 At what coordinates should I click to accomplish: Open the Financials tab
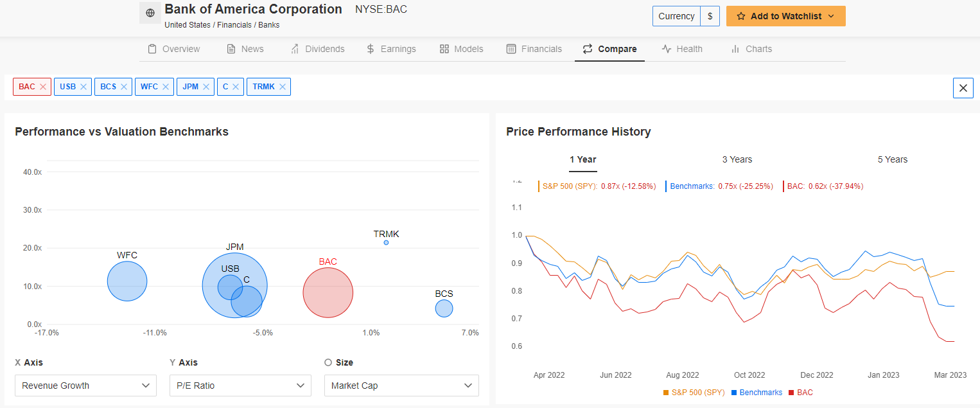coord(534,49)
